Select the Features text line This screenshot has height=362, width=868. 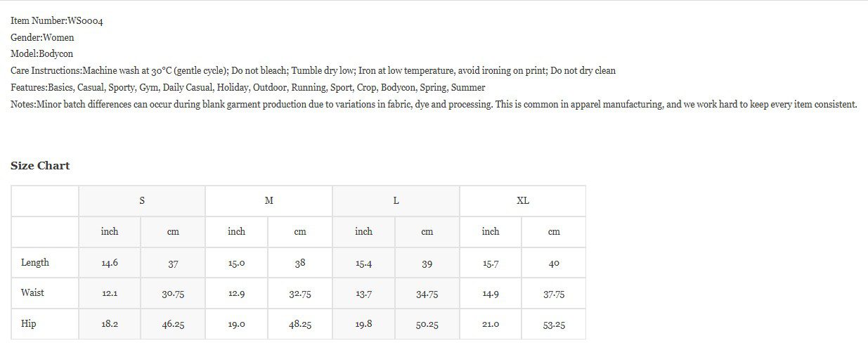click(247, 88)
